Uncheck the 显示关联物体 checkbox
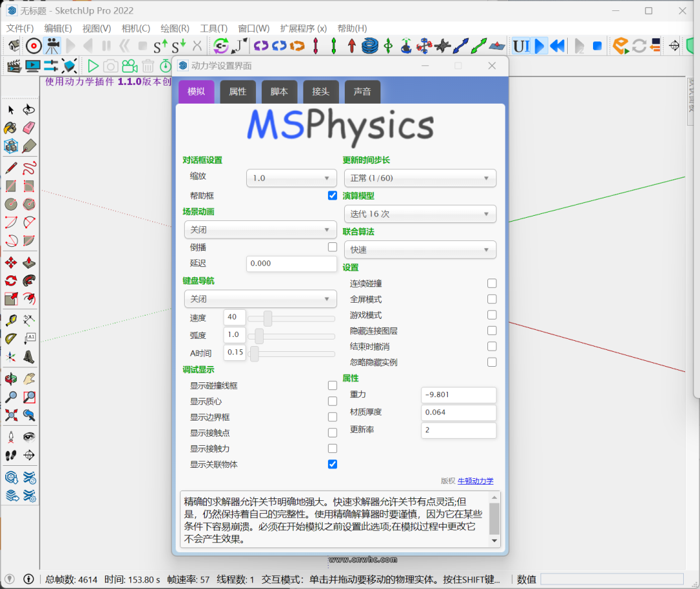Screen dimensions: 700x589 332,464
